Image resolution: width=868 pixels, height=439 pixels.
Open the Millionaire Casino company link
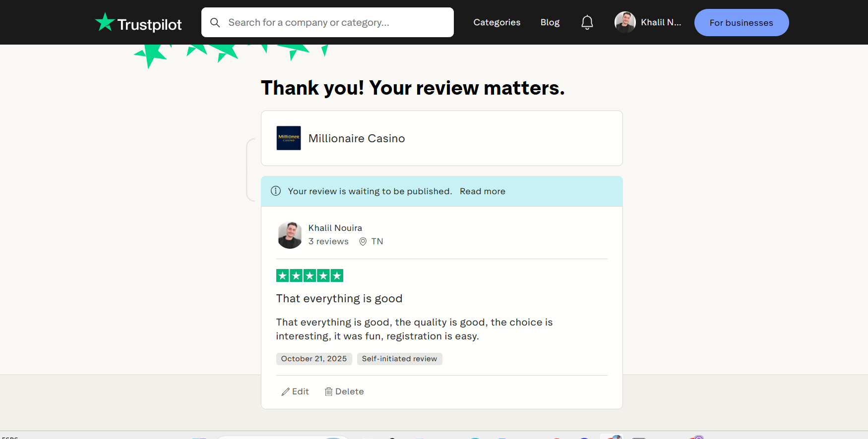pyautogui.click(x=357, y=138)
